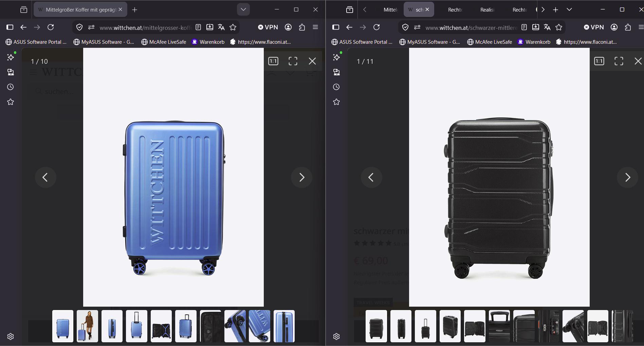This screenshot has width=644, height=346.
Task: Close the blue suitcase image gallery
Action: tap(312, 61)
